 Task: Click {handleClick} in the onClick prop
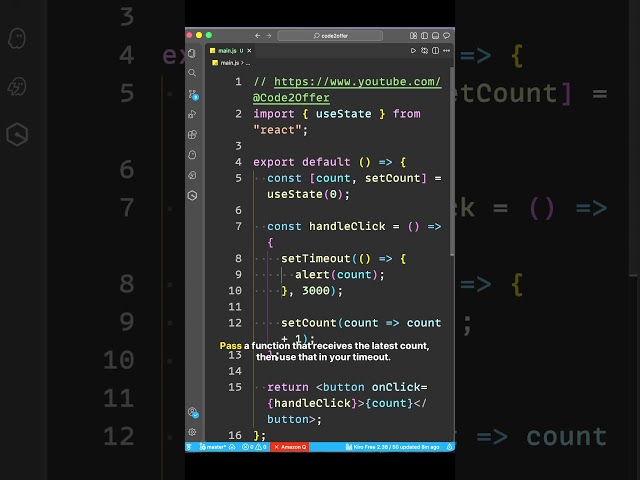tap(312, 403)
